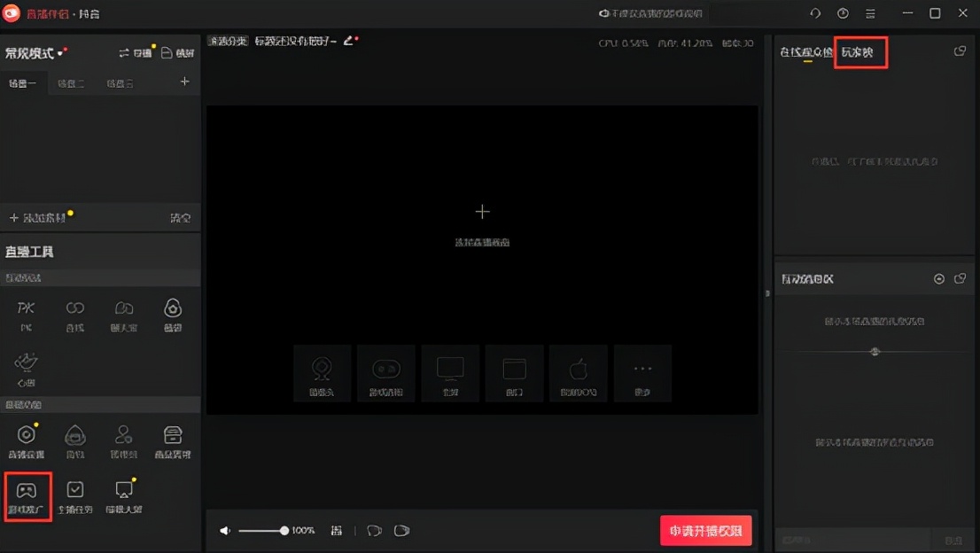
Task: Add a new scene with the plus tab
Action: [x=184, y=81]
